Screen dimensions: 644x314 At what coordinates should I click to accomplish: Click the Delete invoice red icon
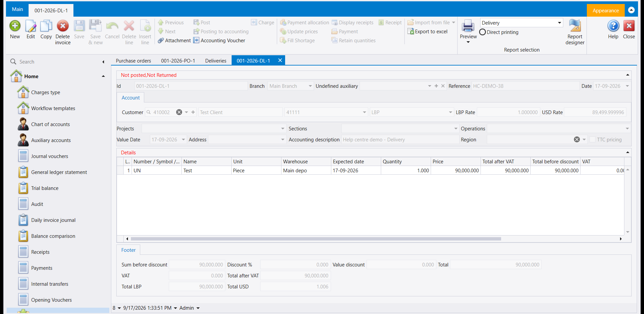click(62, 26)
